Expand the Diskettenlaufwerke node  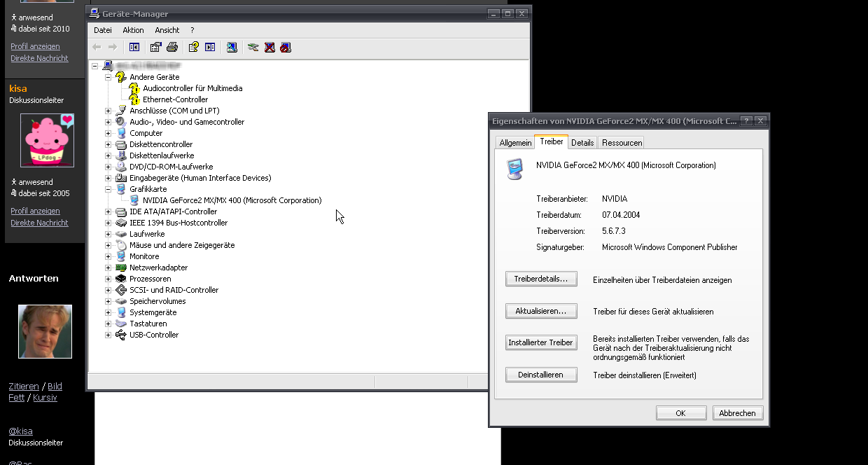[108, 155]
